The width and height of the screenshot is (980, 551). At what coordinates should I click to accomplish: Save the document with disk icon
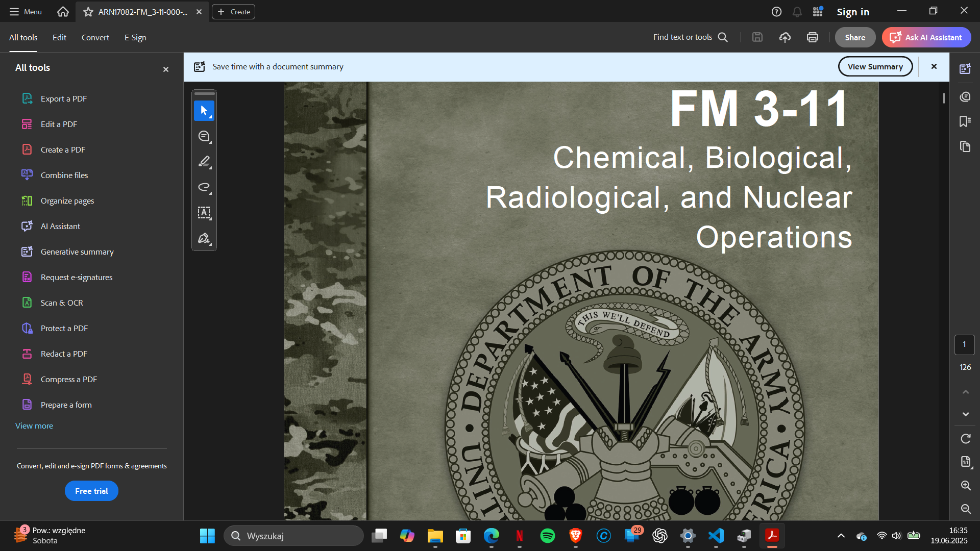pos(757,37)
